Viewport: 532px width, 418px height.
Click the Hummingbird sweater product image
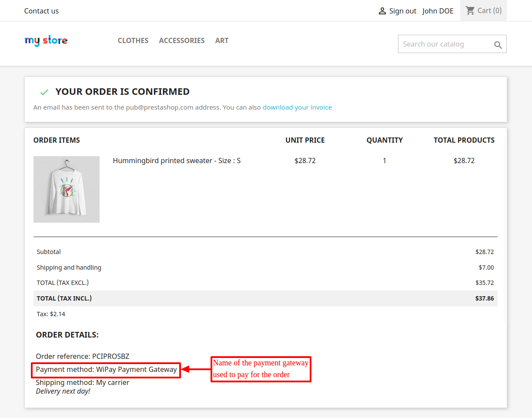point(66,189)
